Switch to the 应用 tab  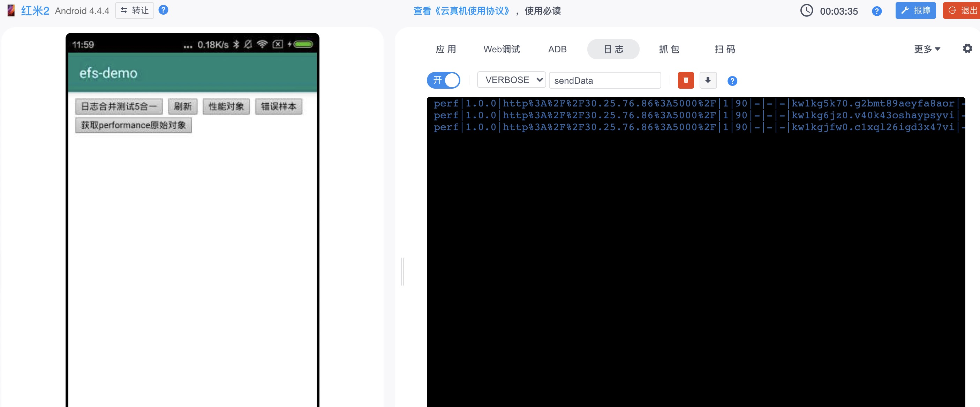tap(446, 49)
